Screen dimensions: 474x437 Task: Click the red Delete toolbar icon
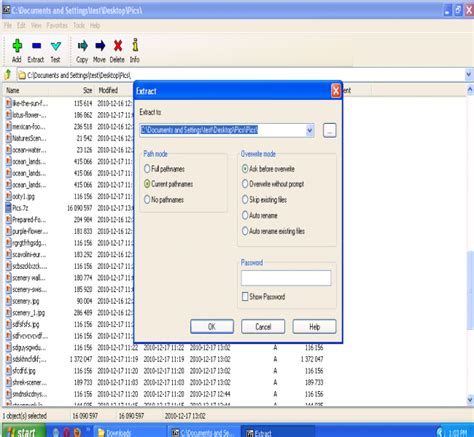pos(118,46)
